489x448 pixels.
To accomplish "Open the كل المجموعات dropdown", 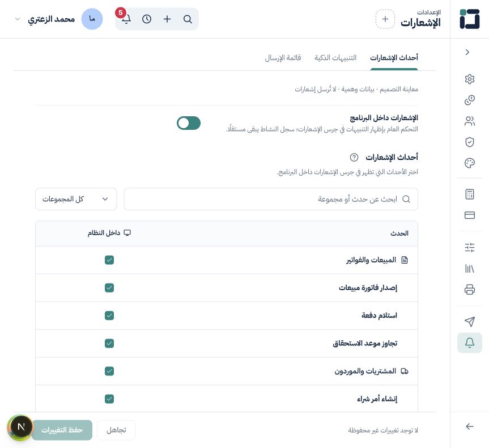I will 76,199.
